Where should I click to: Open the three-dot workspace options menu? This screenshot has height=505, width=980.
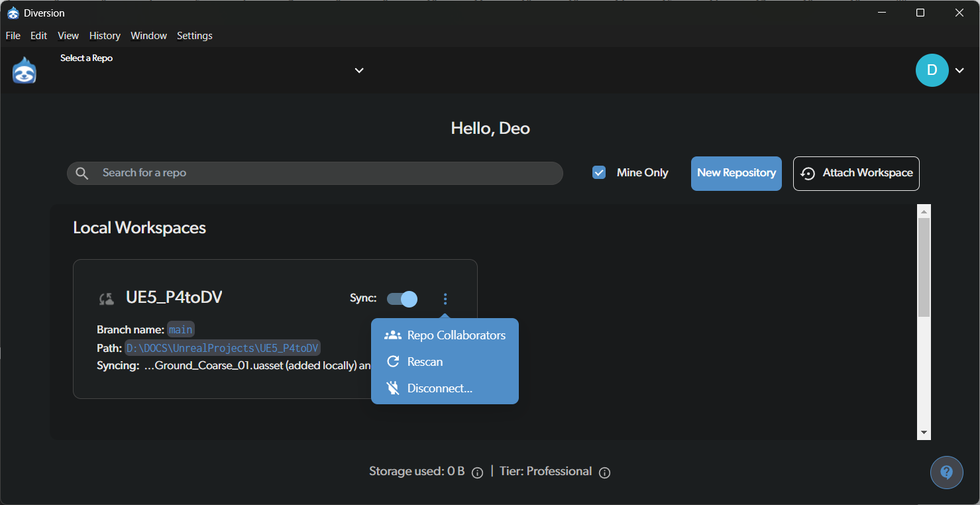pos(445,299)
